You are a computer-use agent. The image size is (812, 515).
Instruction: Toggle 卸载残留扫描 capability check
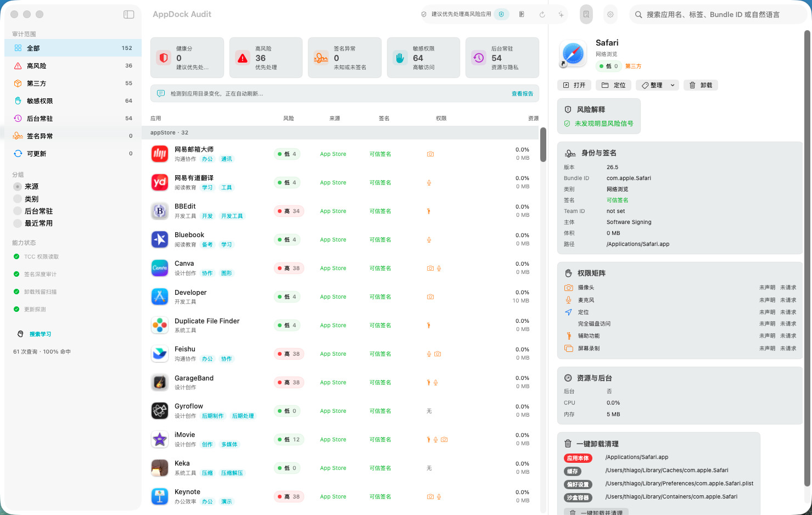16,292
